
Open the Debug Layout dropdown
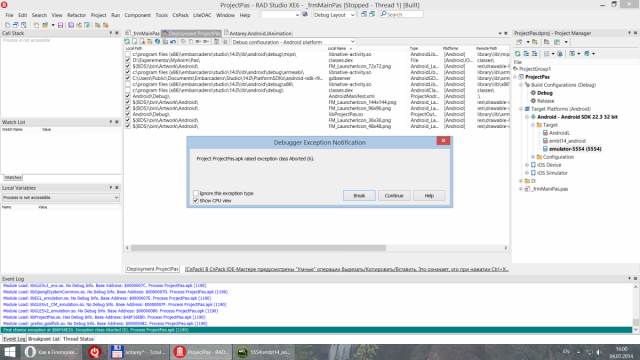pyautogui.click(x=352, y=15)
